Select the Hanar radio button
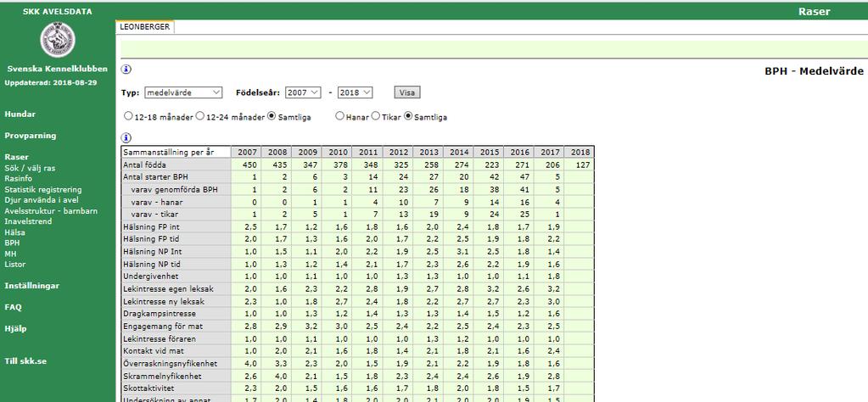The height and width of the screenshot is (402, 868). coord(339,117)
